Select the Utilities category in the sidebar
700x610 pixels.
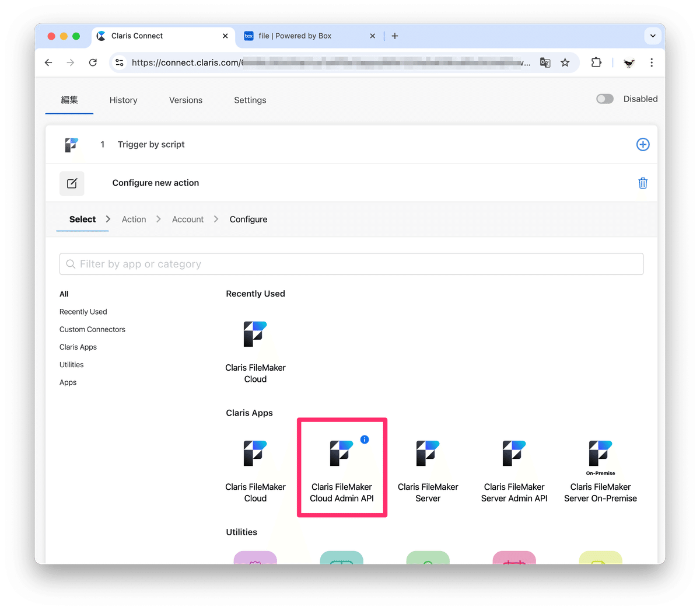71,364
